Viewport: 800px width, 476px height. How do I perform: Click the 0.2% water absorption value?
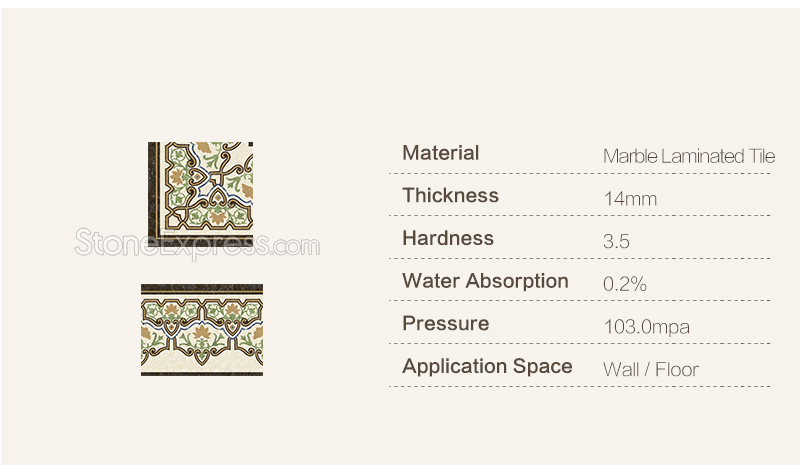624,284
